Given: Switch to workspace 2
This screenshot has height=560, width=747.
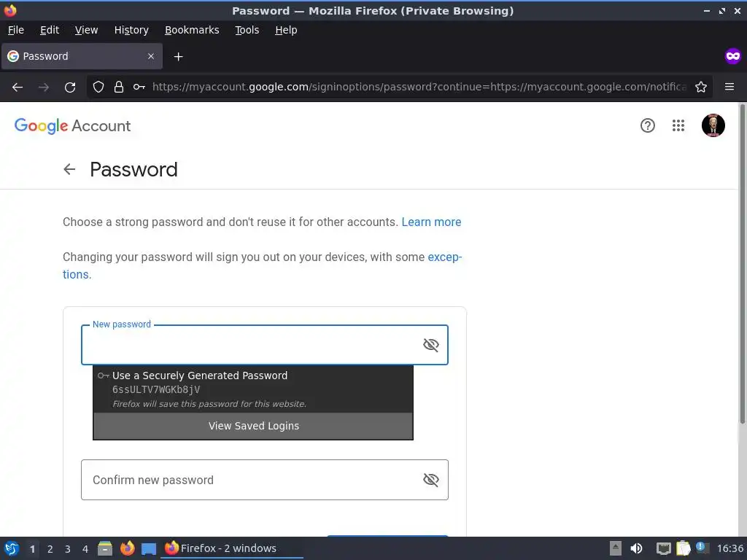Looking at the screenshot, I should point(50,549).
